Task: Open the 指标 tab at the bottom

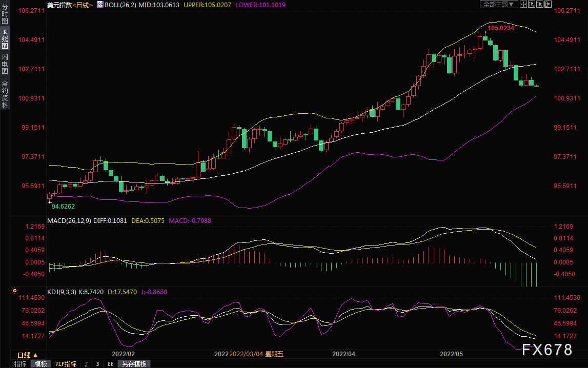Action: [x=21, y=364]
